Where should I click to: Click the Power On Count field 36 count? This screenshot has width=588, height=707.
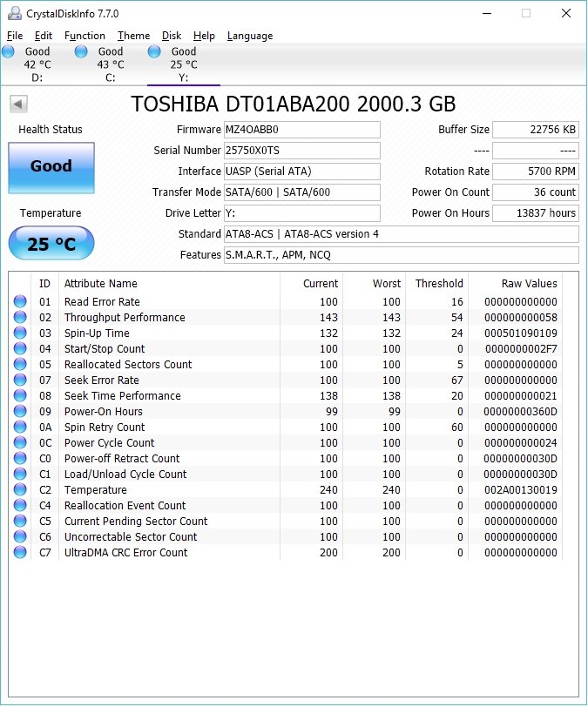point(535,192)
